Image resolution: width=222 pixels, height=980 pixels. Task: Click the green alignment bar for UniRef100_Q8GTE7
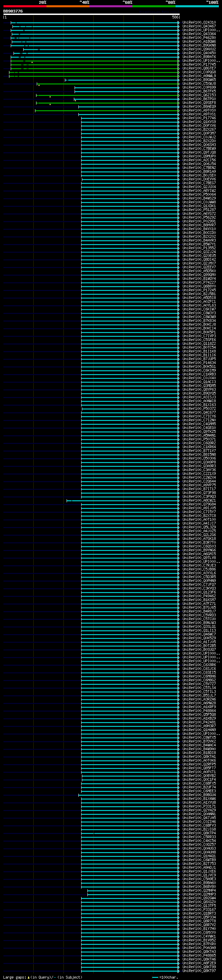(95, 68)
